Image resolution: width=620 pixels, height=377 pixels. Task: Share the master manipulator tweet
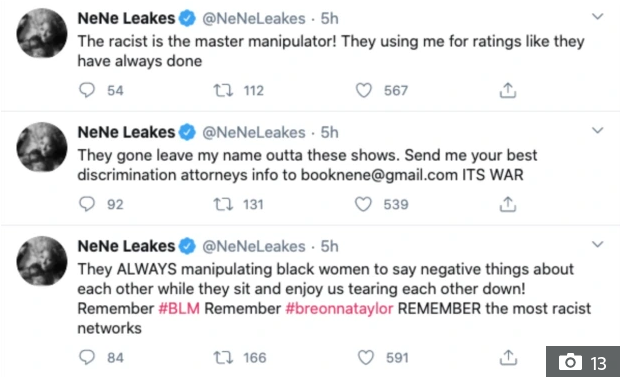(x=508, y=90)
